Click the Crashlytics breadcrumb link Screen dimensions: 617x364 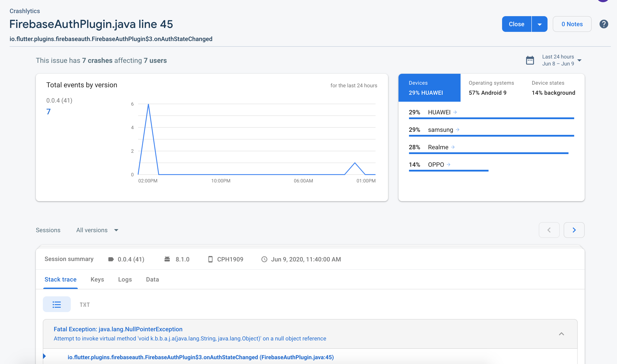pos(24,11)
